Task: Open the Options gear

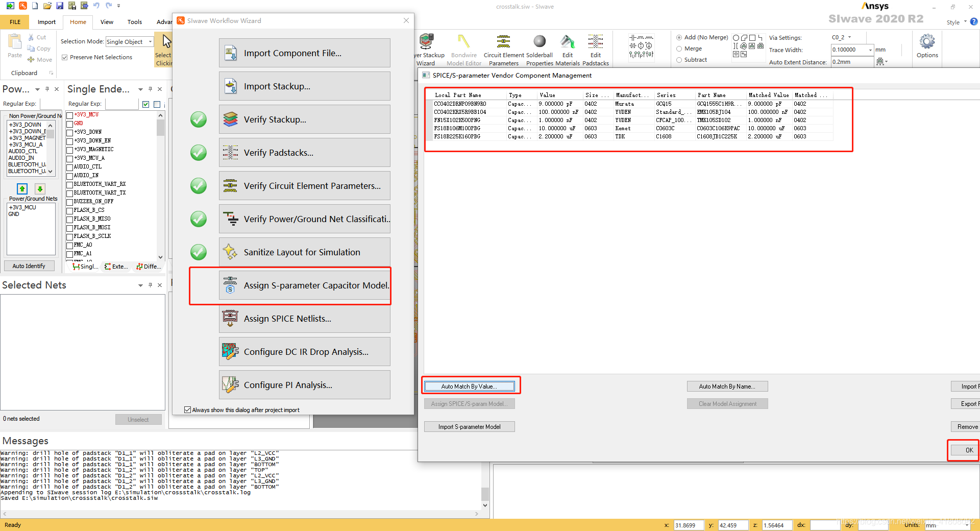Action: (x=927, y=46)
